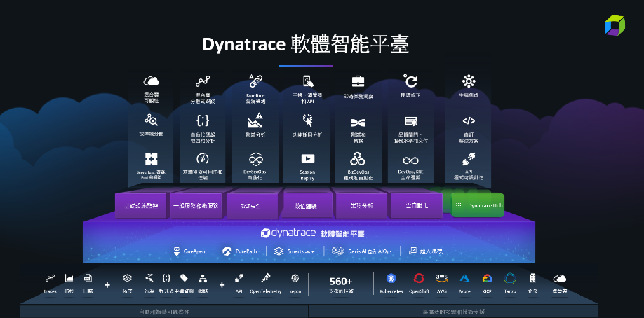
Task: Click the DevSecOps automation icon
Action: 256,159
